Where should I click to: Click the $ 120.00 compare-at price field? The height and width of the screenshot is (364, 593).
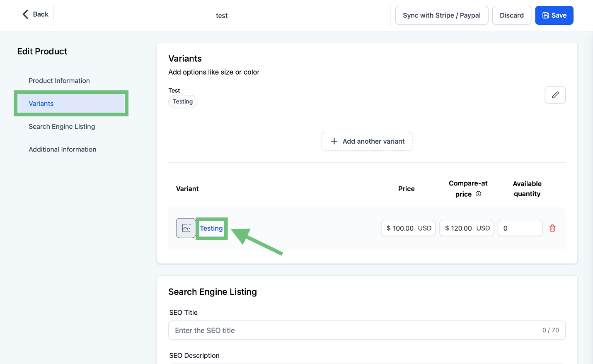coord(467,228)
